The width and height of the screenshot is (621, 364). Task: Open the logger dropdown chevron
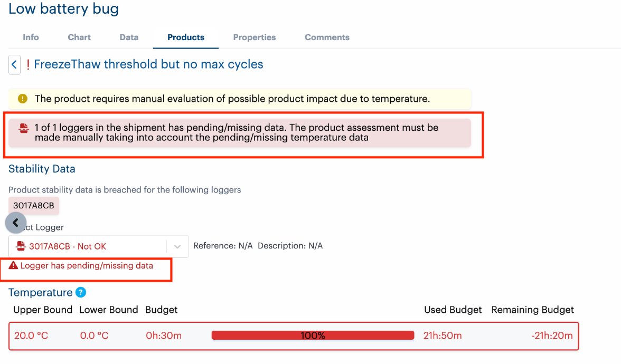(x=177, y=246)
